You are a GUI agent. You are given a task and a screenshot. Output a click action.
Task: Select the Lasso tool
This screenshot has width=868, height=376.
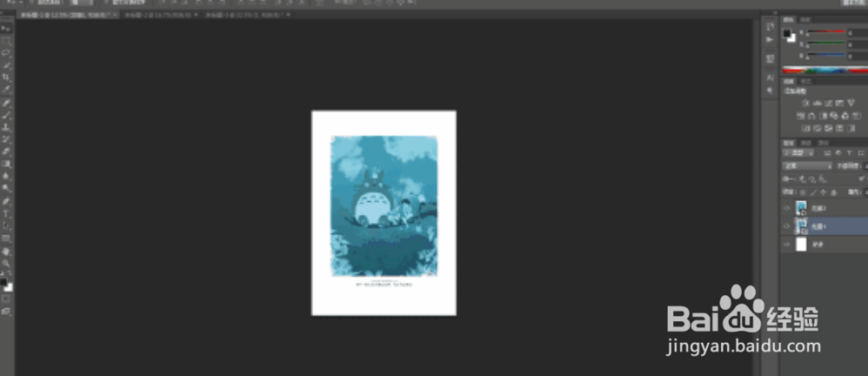6,52
